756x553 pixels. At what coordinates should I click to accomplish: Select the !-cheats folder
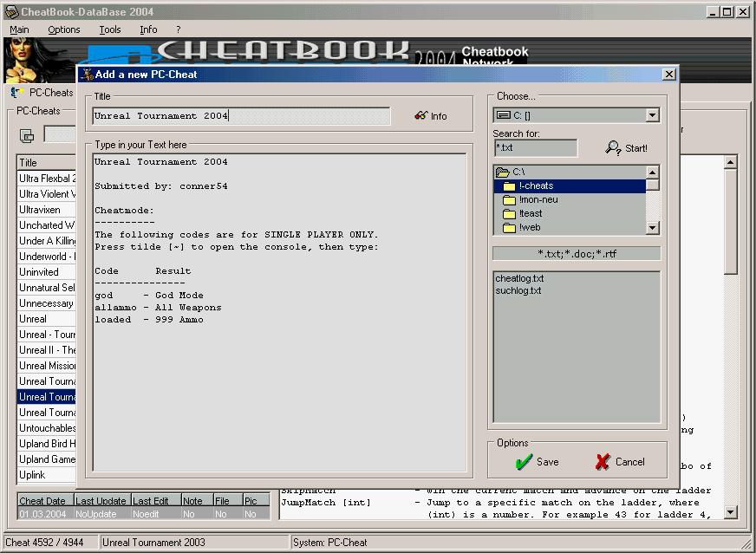point(536,185)
